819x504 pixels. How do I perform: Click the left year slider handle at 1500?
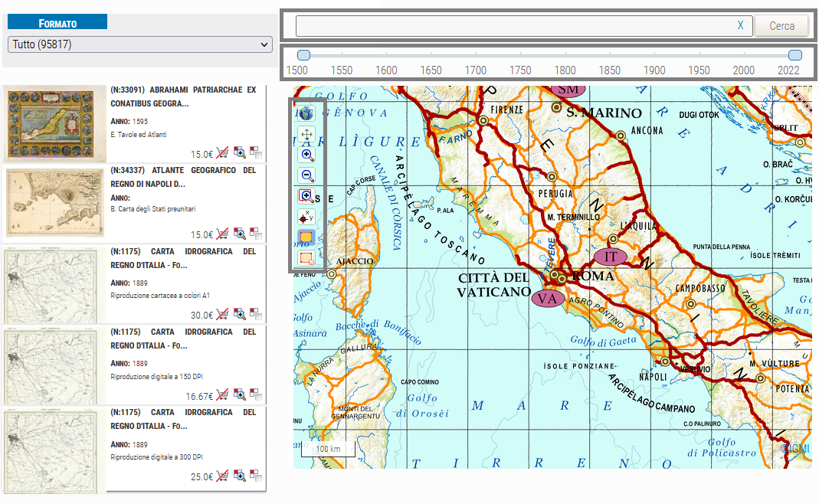(x=303, y=55)
